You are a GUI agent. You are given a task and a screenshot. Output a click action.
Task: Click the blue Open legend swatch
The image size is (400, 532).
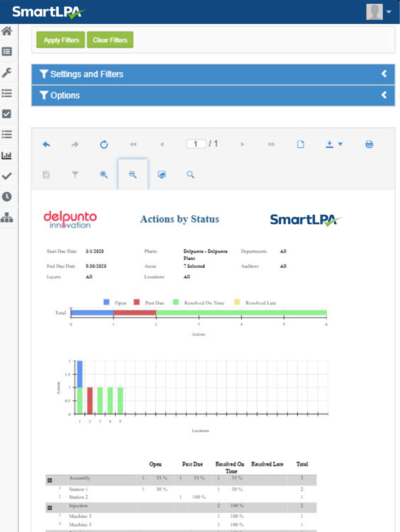coord(106,302)
